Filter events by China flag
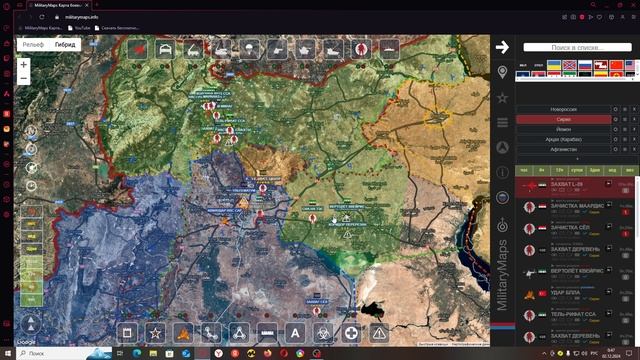The image size is (640, 360). pyautogui.click(x=616, y=65)
